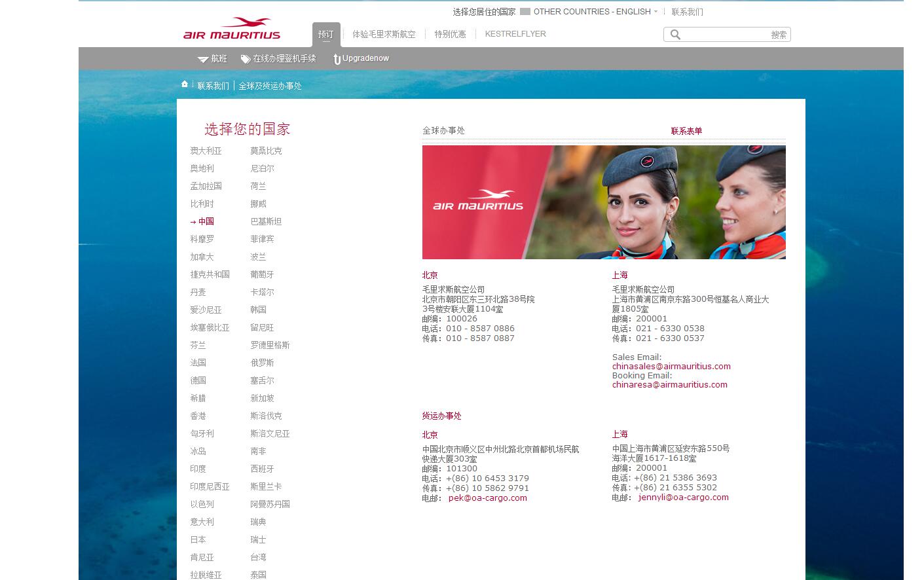The image size is (924, 580).
Task: Select country 芬兰
Action: (198, 345)
